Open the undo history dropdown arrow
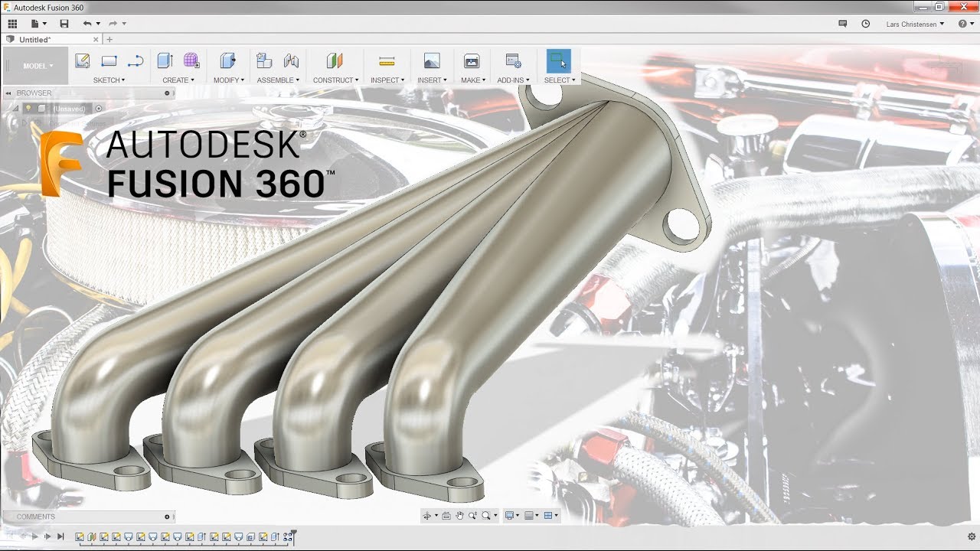980x551 pixels. click(x=98, y=24)
